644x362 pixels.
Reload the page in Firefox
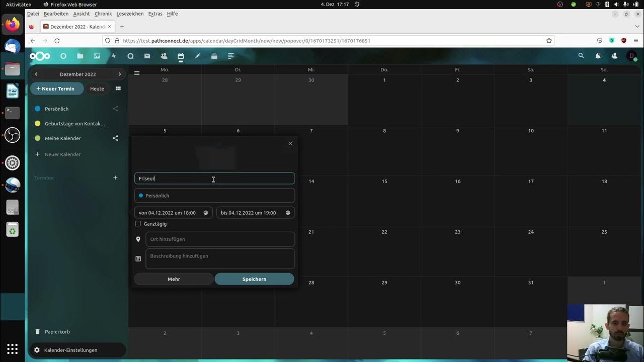point(57,41)
